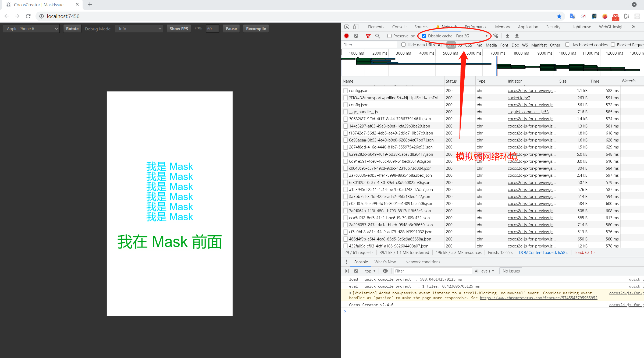This screenshot has width=644, height=358.
Task: Enable the Preserve log checkbox
Action: [x=389, y=36]
